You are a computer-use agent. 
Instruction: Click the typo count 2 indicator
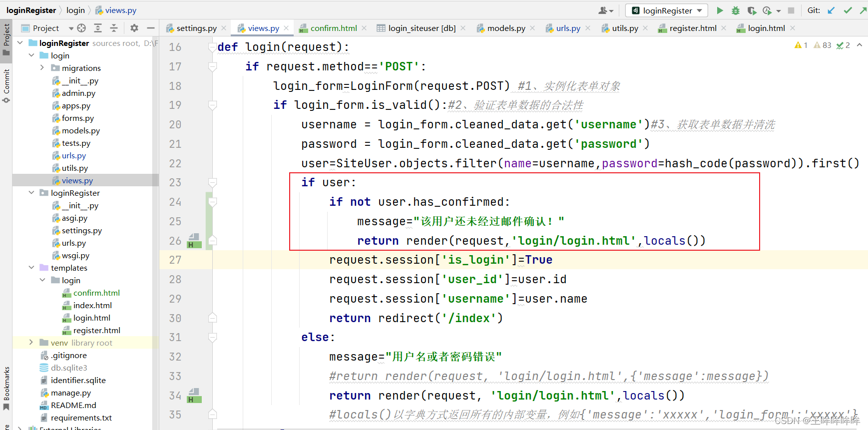click(x=843, y=45)
